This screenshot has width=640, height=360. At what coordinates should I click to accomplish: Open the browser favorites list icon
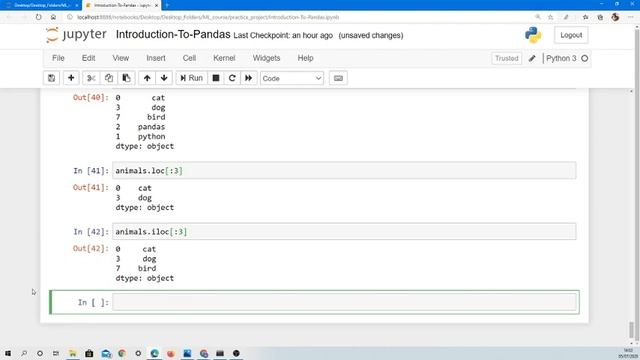pos(585,17)
